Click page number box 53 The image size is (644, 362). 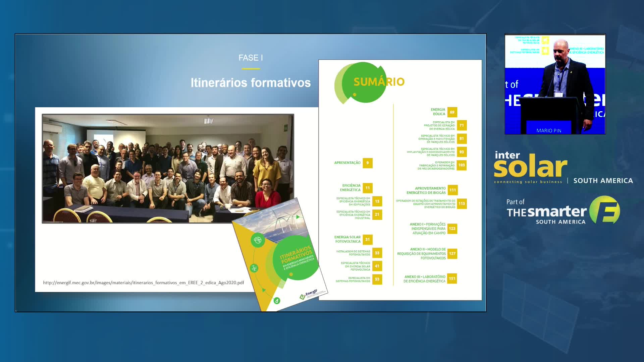coord(377,279)
